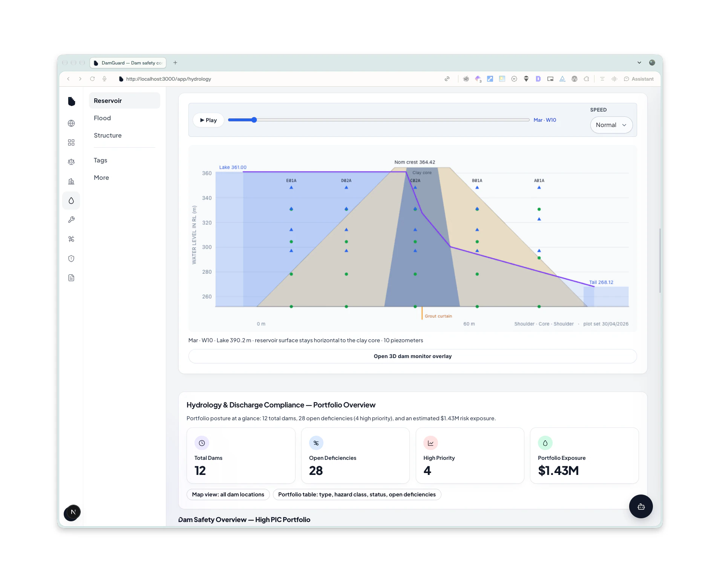This screenshot has height=588, width=720.
Task: Click the Portfolio Exposure card
Action: click(x=584, y=455)
